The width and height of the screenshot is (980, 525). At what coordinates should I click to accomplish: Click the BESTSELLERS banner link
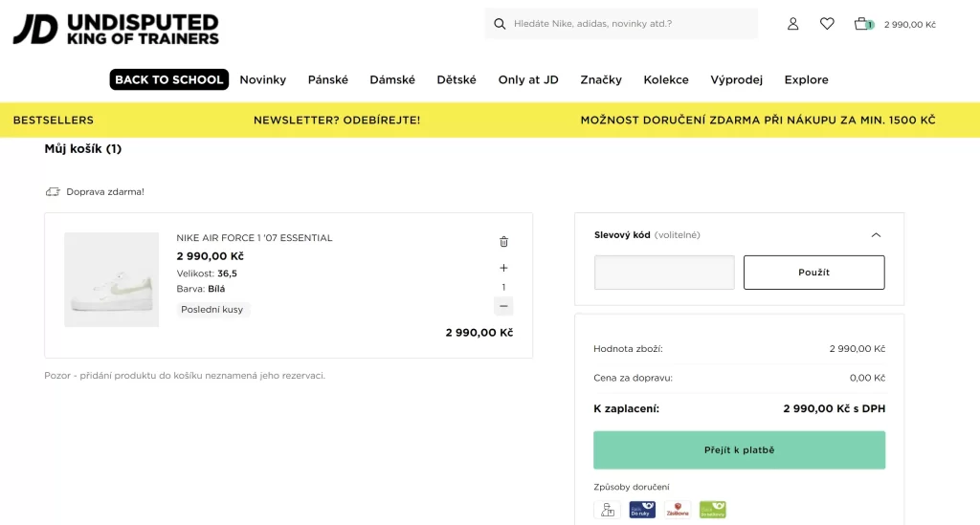click(54, 120)
